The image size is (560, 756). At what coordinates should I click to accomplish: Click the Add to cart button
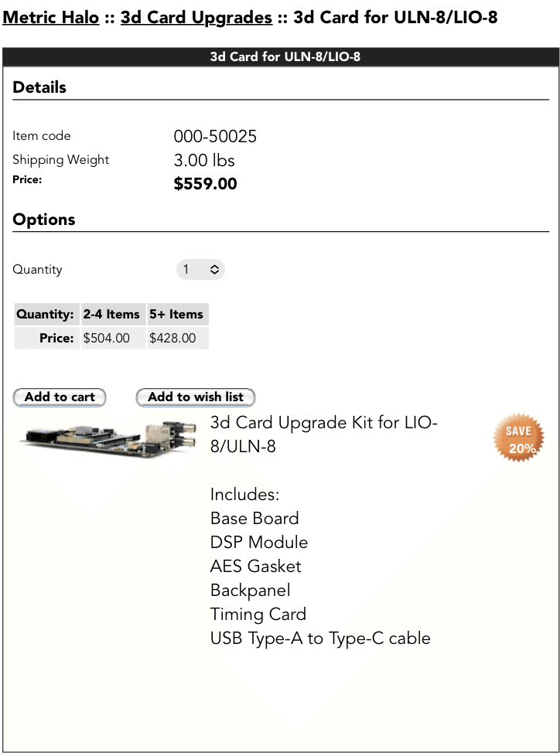click(60, 397)
